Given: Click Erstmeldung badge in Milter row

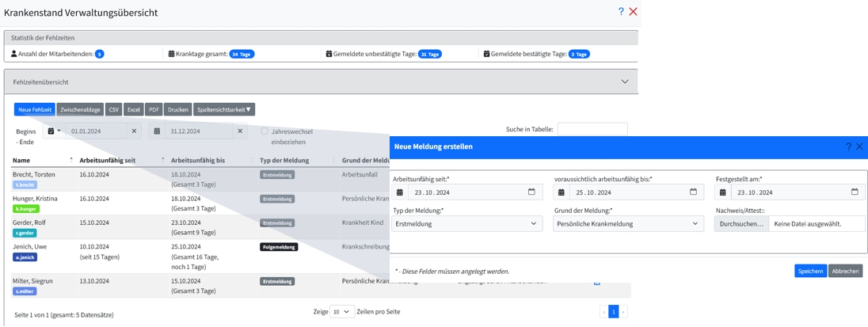Looking at the screenshot, I should 277,281.
